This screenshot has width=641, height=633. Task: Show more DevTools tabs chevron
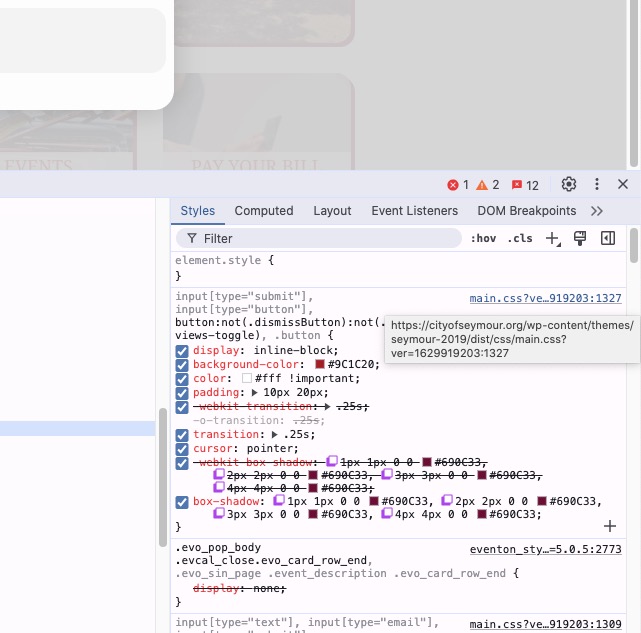(x=597, y=211)
